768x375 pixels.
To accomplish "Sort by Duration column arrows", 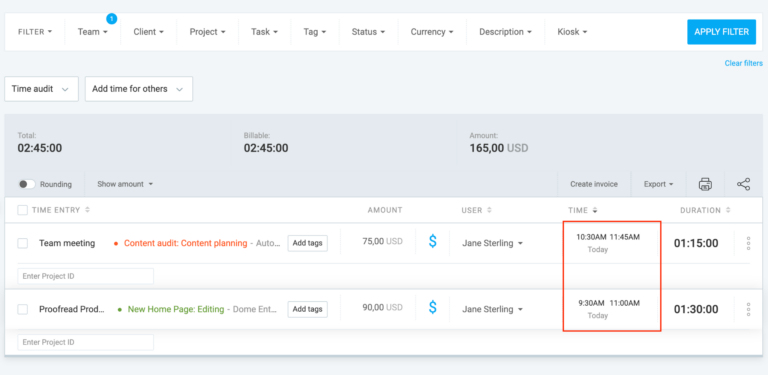I will click(x=728, y=210).
